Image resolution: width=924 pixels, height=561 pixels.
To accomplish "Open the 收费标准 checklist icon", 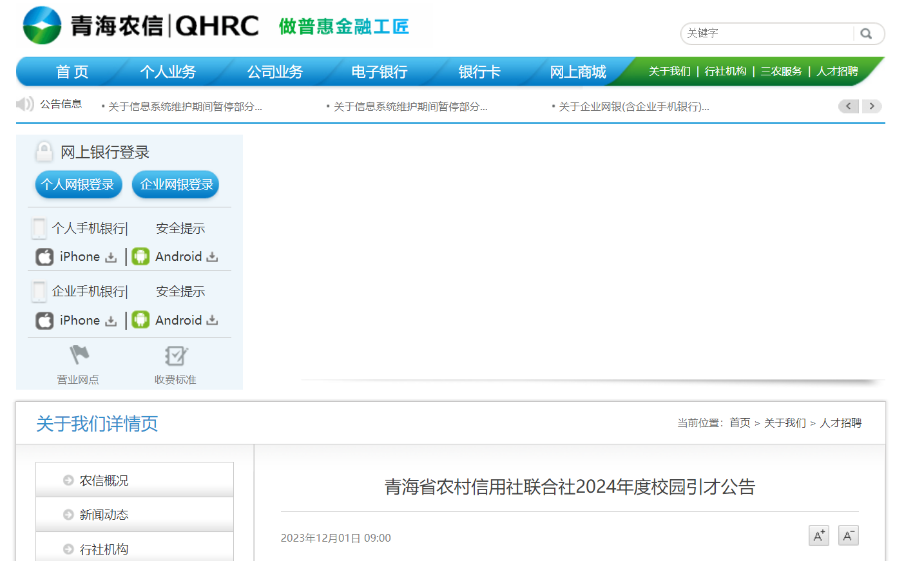I will (175, 356).
